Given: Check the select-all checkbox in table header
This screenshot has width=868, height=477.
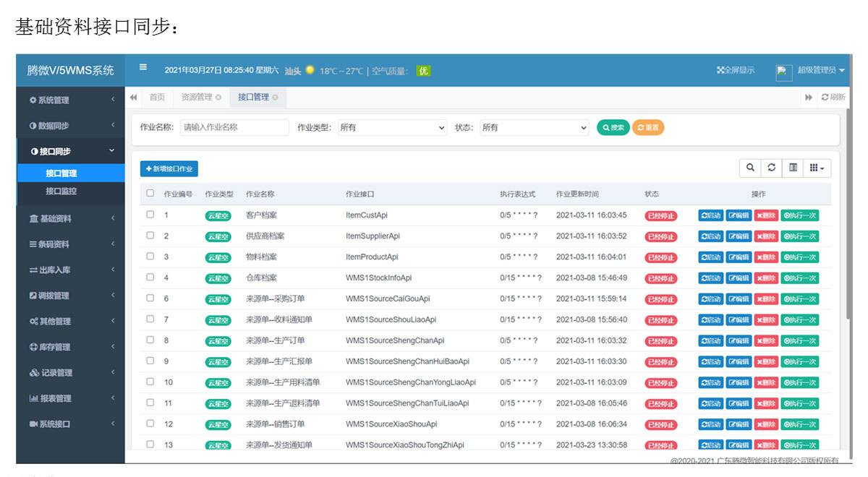Looking at the screenshot, I should (x=150, y=193).
